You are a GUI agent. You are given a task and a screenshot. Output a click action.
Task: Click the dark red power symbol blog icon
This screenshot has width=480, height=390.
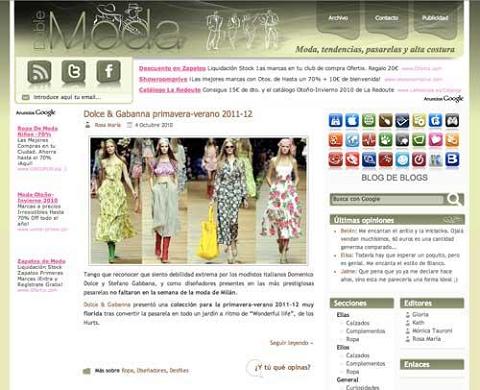[x=419, y=160]
